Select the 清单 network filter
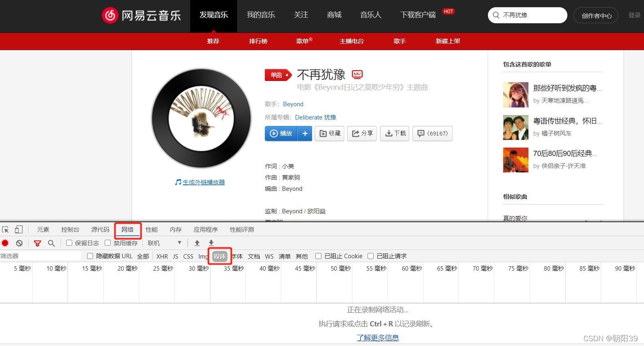Screen dimensions: 644x346 [x=284, y=257]
